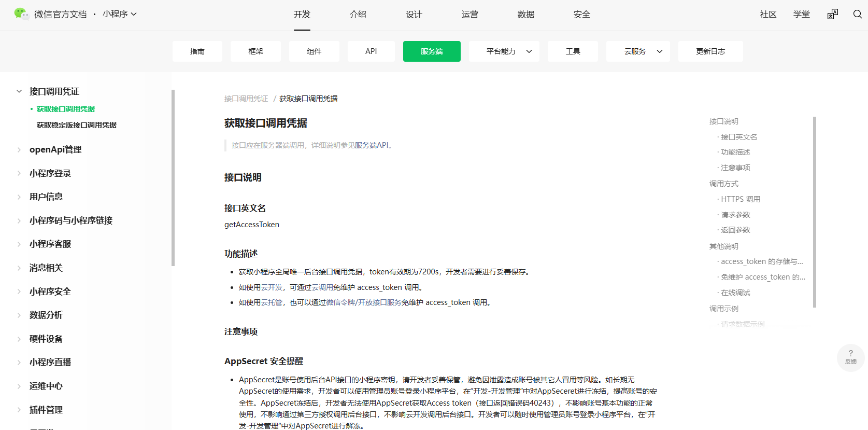Jump to 免维护 access_token outline entry
The width and height of the screenshot is (868, 430).
point(763,277)
